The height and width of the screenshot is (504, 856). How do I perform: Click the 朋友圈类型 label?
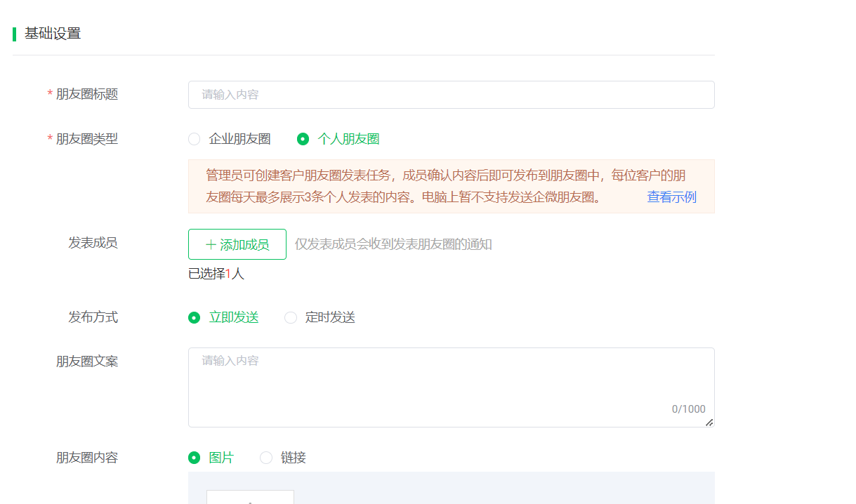(x=87, y=139)
